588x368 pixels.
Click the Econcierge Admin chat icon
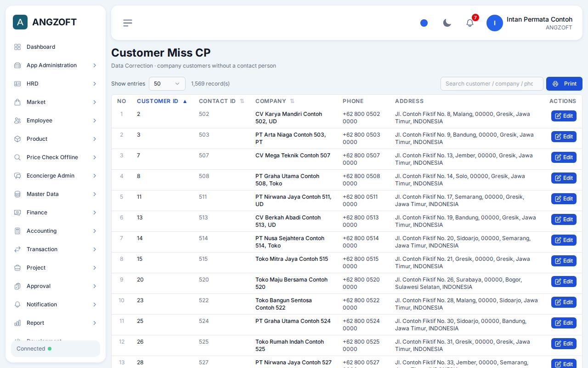click(17, 176)
